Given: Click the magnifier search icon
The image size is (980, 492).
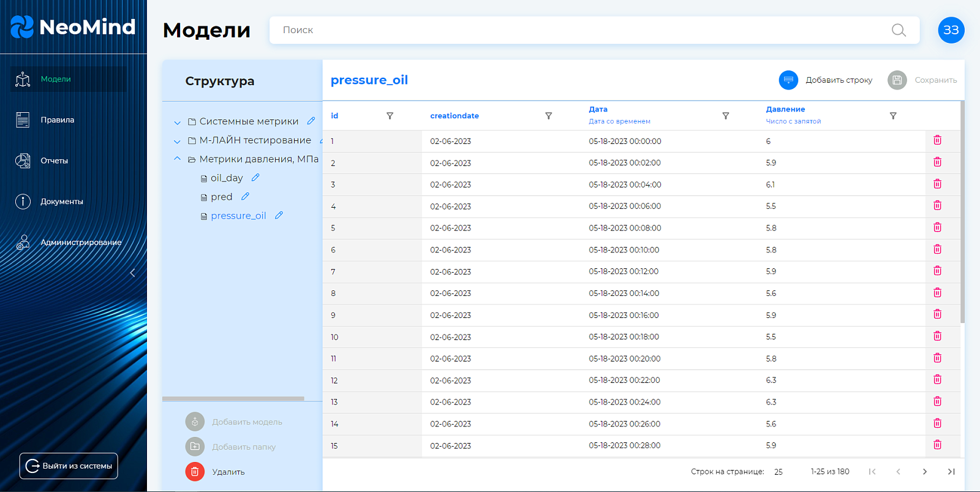Looking at the screenshot, I should [x=899, y=30].
